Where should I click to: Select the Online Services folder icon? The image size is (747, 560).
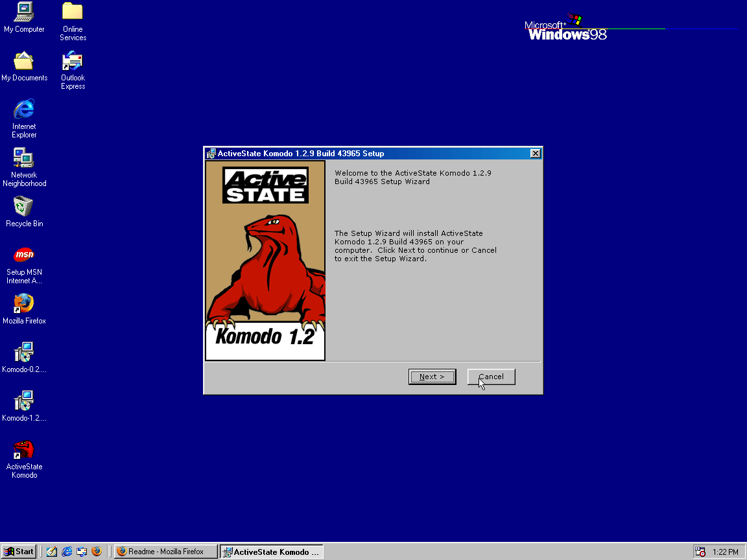pyautogui.click(x=73, y=22)
